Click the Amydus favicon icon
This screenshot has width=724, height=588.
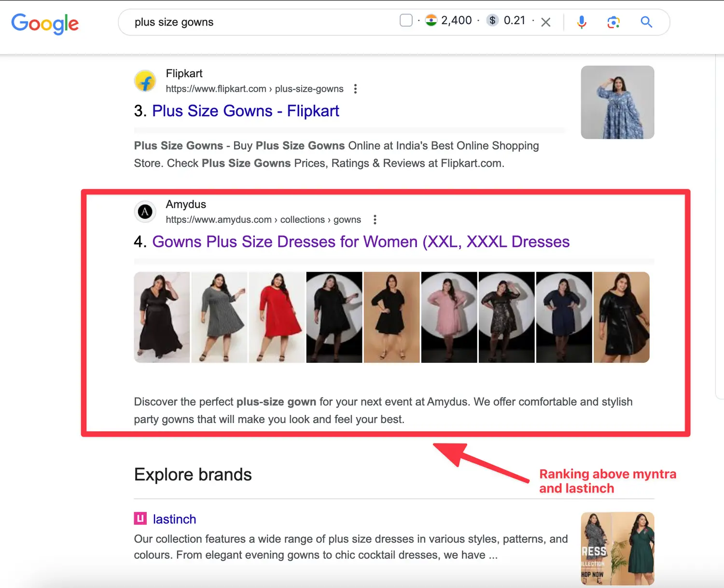click(145, 212)
